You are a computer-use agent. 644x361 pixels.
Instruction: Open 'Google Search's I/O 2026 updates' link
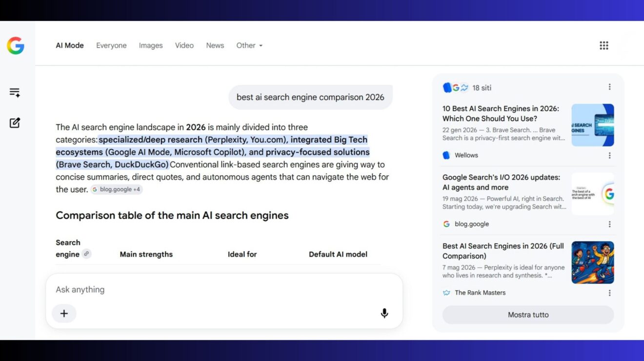(x=502, y=182)
